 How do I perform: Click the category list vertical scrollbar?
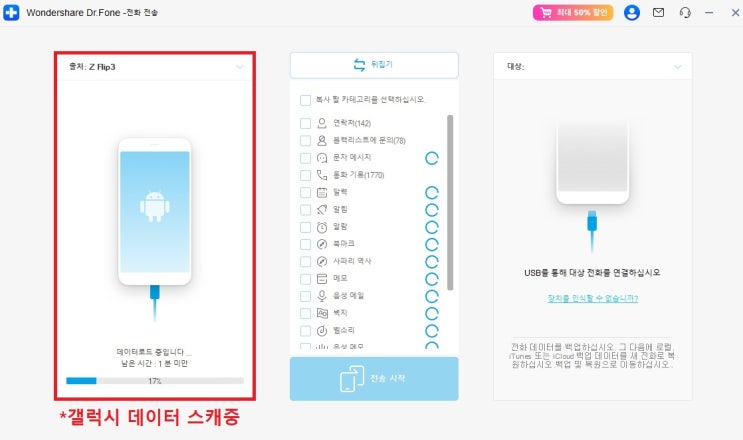pyautogui.click(x=450, y=202)
